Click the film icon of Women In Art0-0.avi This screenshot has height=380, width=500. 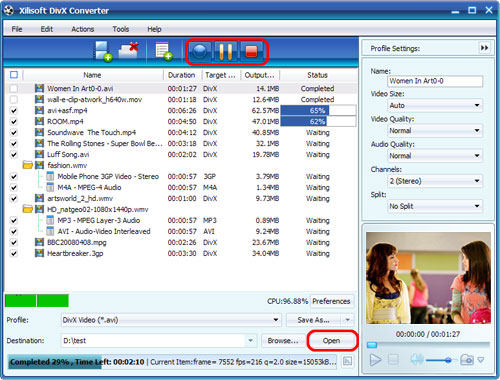pos(39,88)
